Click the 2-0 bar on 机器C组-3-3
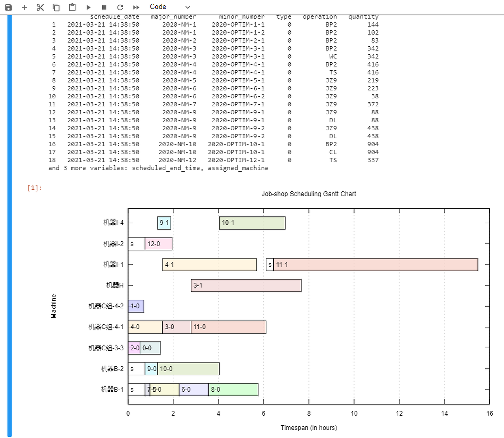 [134, 348]
